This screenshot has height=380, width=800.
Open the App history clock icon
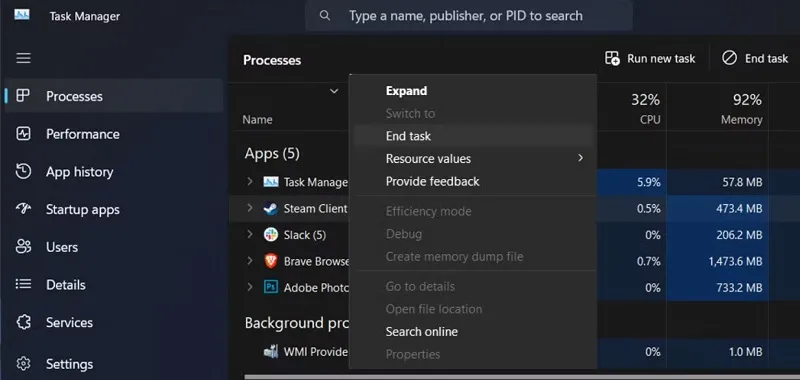point(23,171)
